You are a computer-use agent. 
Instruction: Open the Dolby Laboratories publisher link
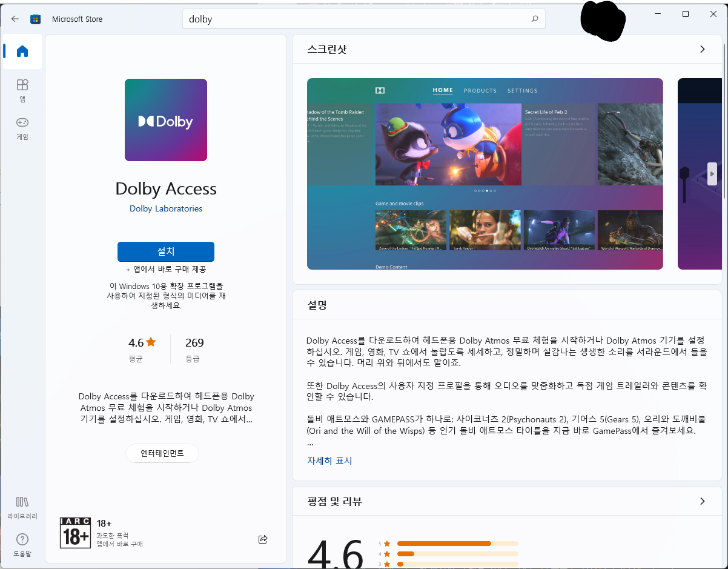coord(166,208)
